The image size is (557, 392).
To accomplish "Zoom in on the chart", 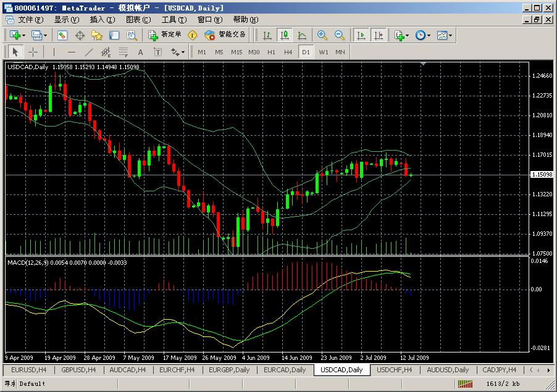I will (322, 35).
